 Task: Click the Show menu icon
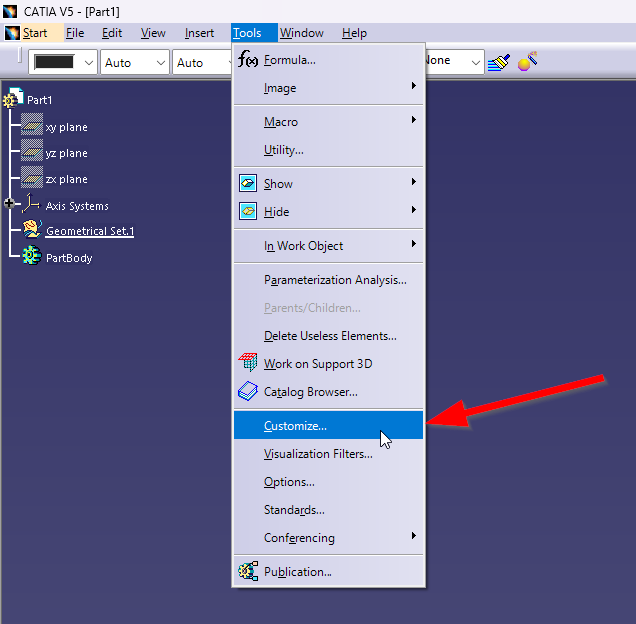(x=248, y=184)
